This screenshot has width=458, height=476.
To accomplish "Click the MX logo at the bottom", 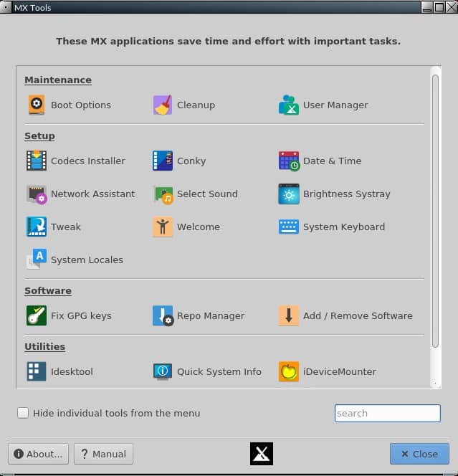I will pyautogui.click(x=262, y=454).
